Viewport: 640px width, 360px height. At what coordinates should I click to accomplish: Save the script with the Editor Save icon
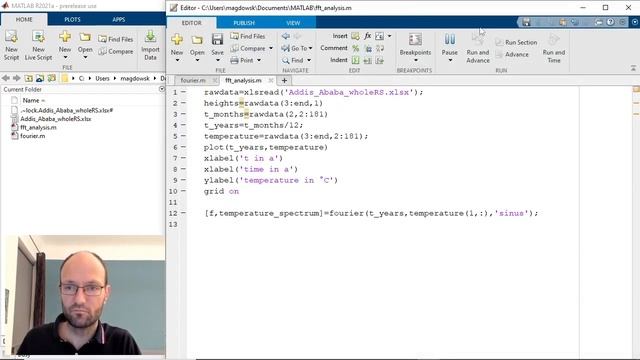point(217,40)
